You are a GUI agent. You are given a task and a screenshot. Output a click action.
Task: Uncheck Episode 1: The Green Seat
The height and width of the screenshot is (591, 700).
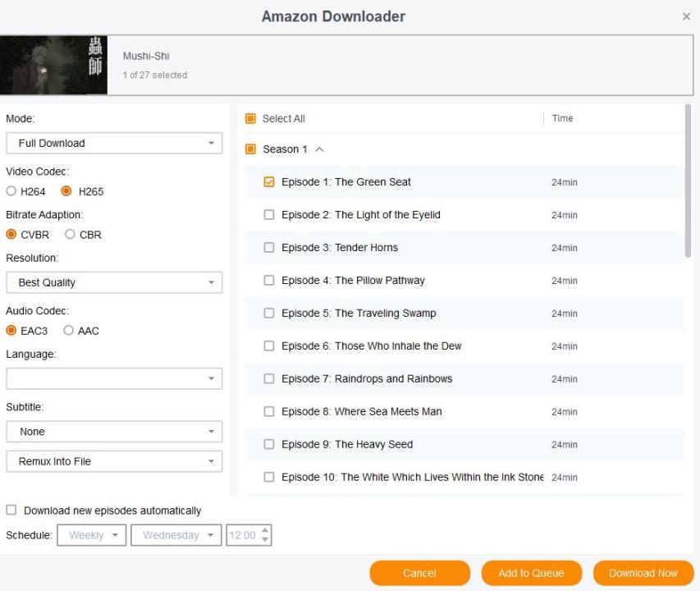tap(268, 182)
